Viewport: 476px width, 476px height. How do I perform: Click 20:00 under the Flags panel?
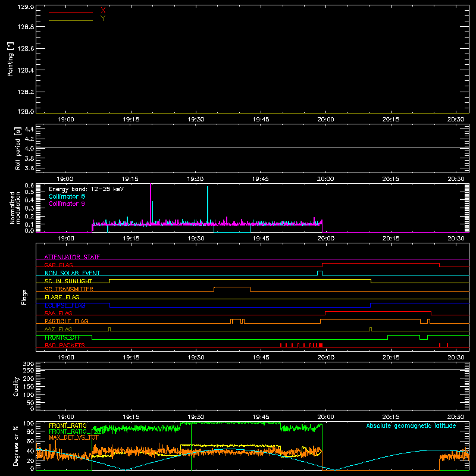tap(325, 358)
